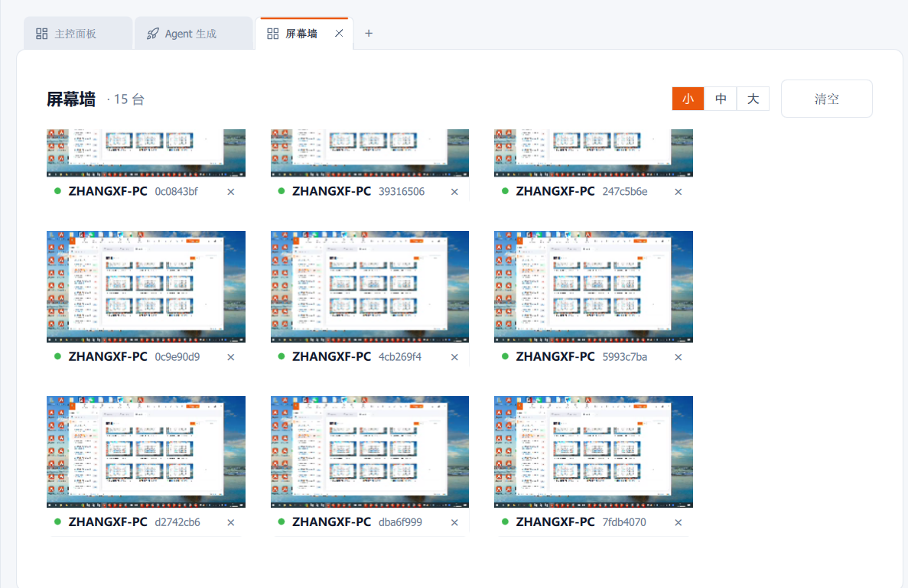Set thumbnail size to 小

[688, 99]
